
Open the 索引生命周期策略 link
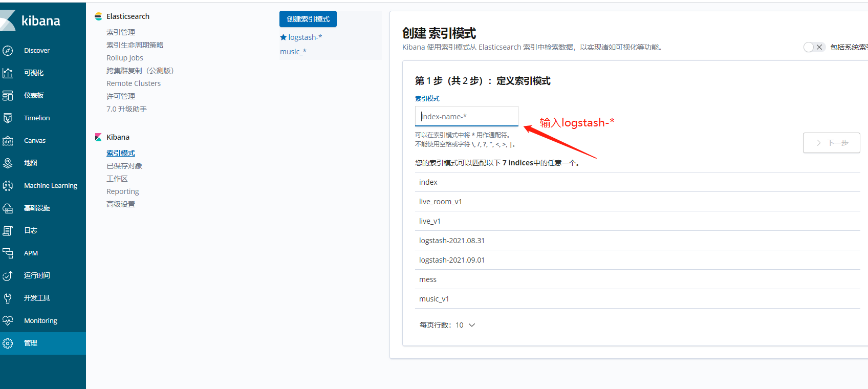(x=135, y=45)
